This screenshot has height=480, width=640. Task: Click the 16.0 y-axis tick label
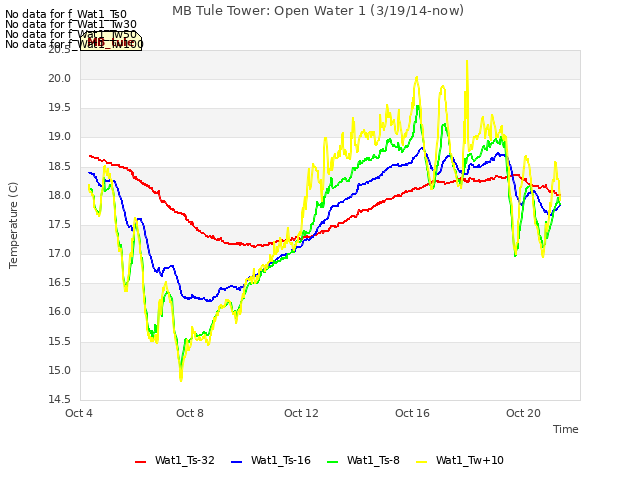tap(60, 312)
